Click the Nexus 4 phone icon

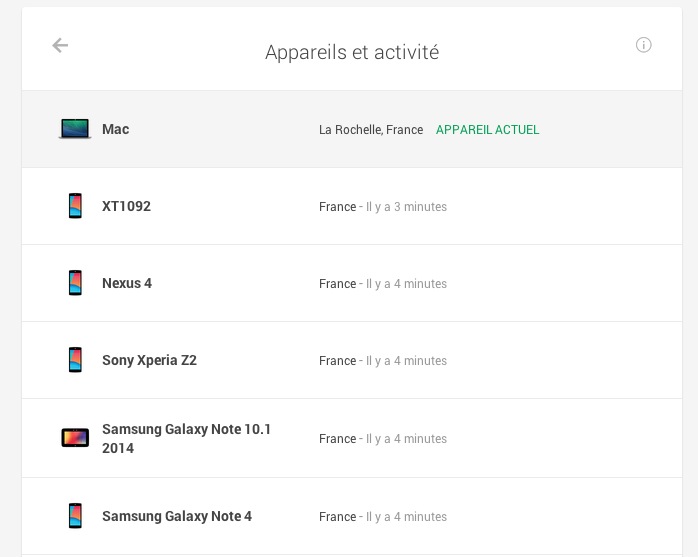point(75,283)
